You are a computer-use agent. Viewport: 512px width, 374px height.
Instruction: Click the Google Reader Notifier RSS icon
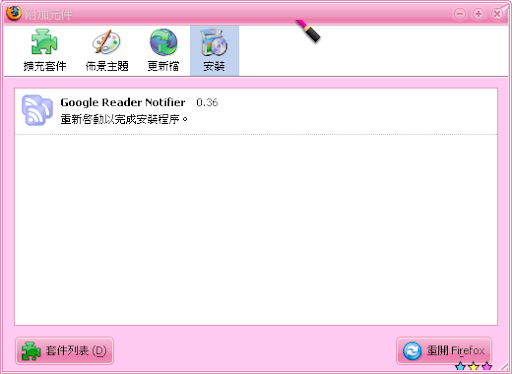click(x=37, y=110)
